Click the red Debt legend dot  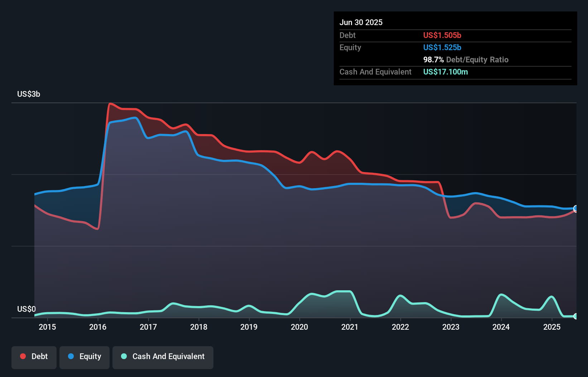22,357
